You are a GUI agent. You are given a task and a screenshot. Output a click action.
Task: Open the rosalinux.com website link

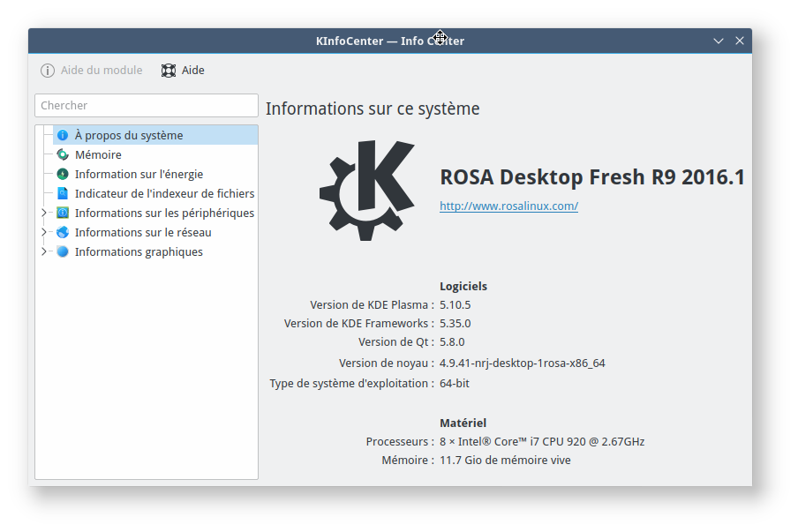click(508, 206)
